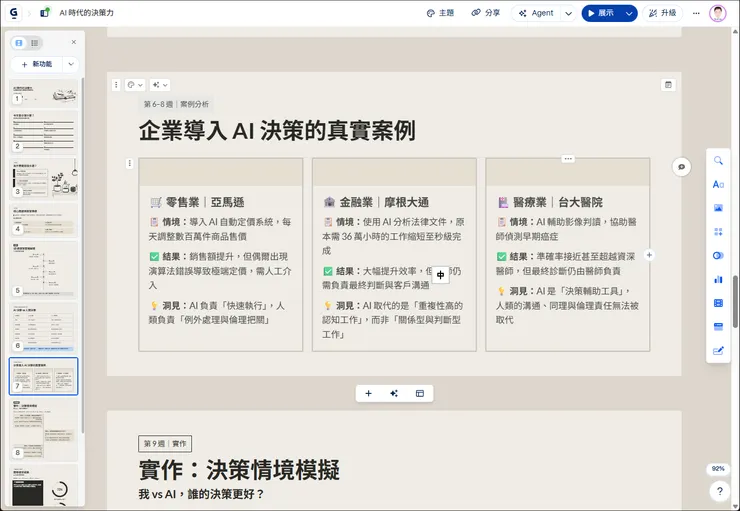The image size is (740, 511).
Task: Expand the 展示 present options arrow
Action: coord(629,13)
